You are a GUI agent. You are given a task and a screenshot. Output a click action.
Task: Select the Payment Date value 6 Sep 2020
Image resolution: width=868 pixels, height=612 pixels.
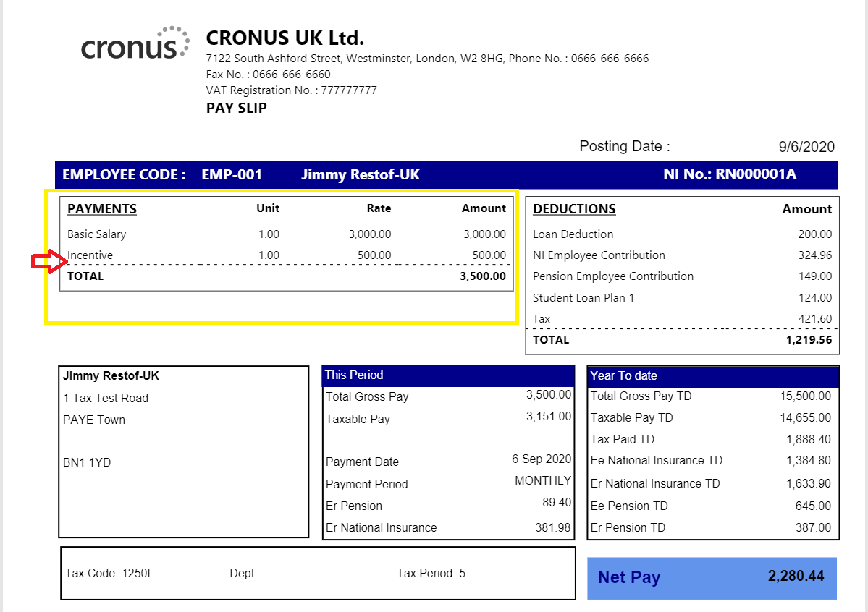[x=542, y=459]
